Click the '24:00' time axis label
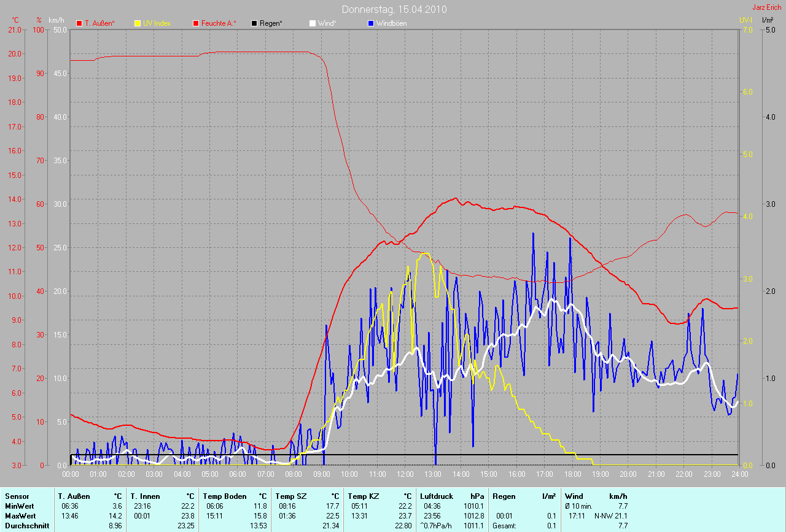 tap(740, 474)
